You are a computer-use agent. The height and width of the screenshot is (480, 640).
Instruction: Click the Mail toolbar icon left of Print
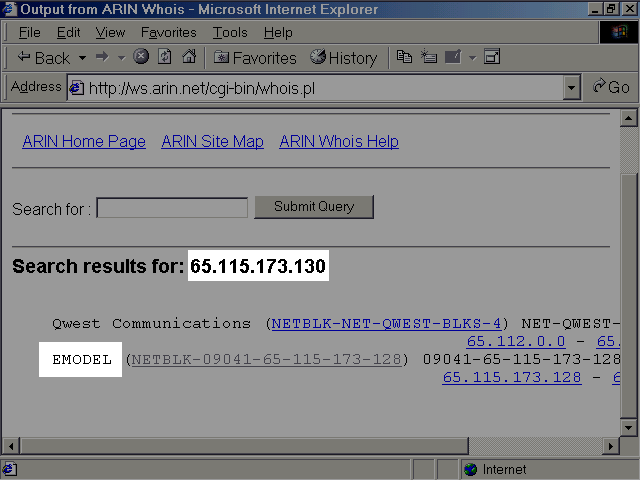pyautogui.click(x=404, y=57)
